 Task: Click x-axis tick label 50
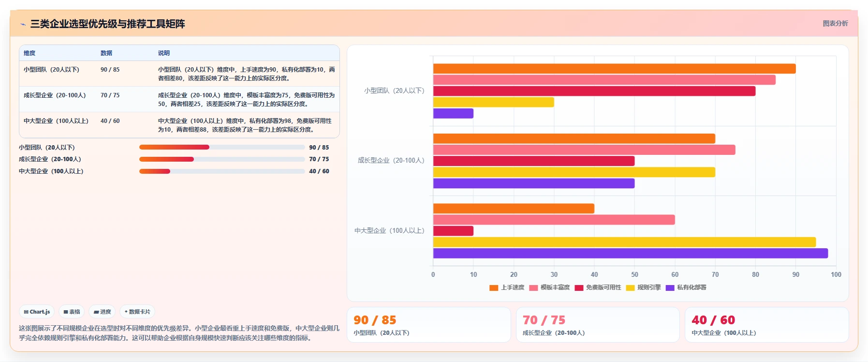[x=634, y=274]
